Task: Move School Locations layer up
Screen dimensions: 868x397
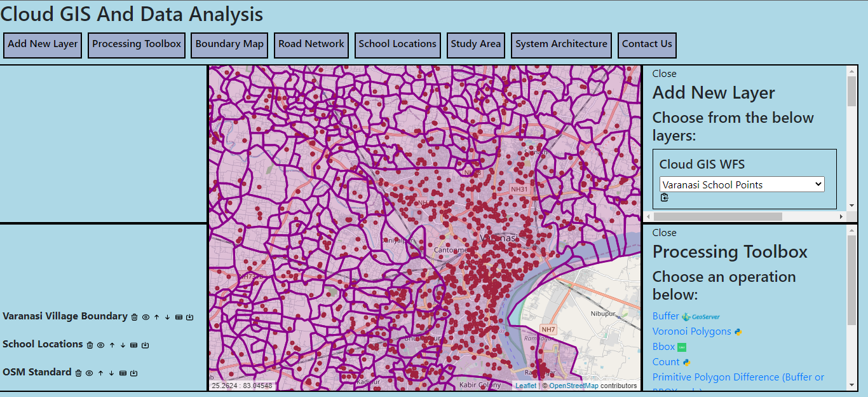Action: click(x=112, y=345)
